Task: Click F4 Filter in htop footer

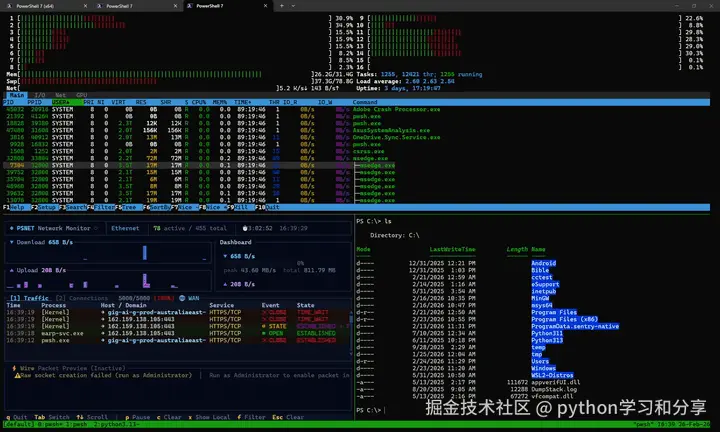Action: coord(101,207)
